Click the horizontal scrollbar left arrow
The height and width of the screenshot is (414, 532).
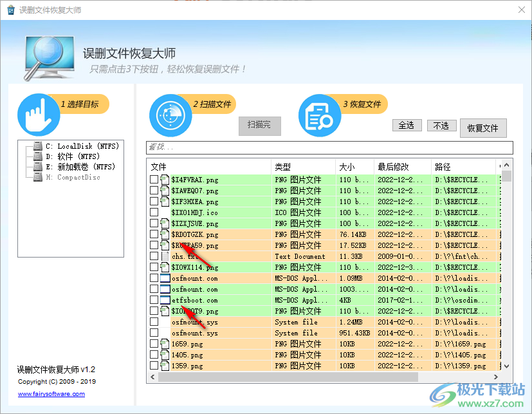click(152, 377)
